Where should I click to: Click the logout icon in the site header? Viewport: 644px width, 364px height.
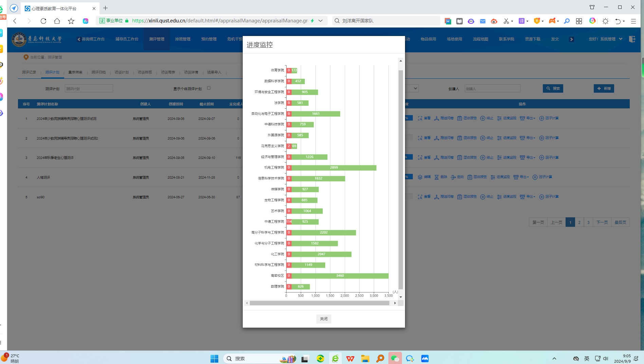pyautogui.click(x=632, y=39)
